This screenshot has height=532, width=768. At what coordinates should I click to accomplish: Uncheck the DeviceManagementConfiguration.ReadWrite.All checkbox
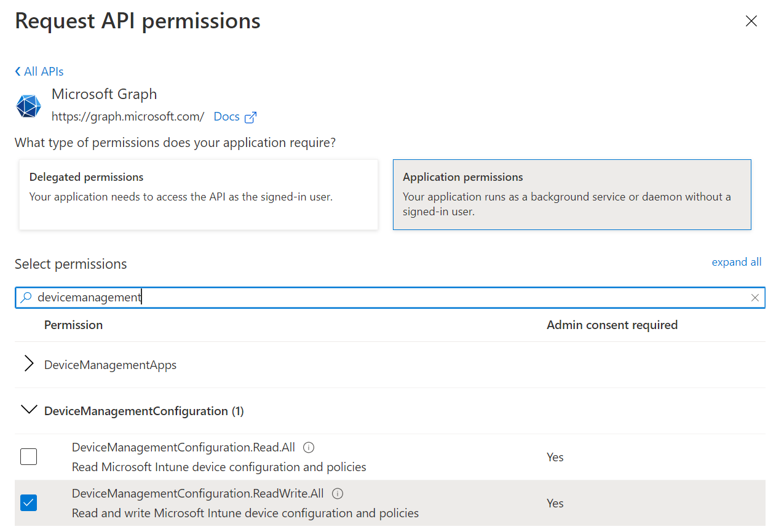(28, 503)
